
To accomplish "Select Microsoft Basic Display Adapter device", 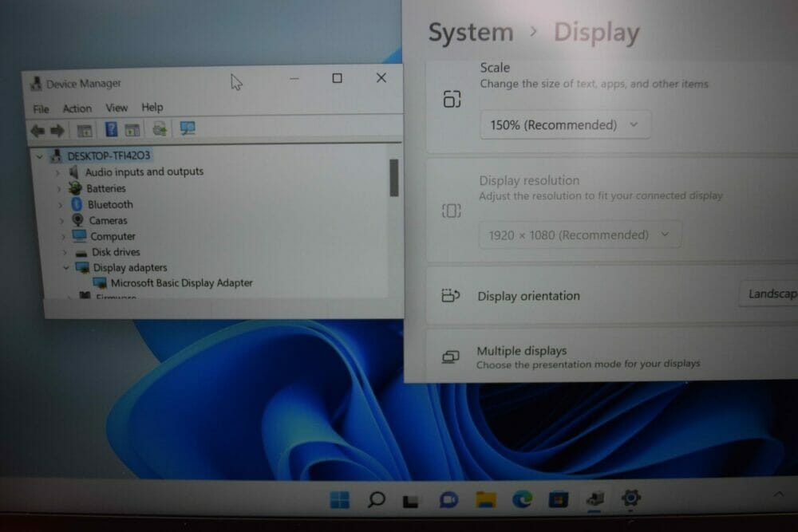I will click(x=182, y=283).
